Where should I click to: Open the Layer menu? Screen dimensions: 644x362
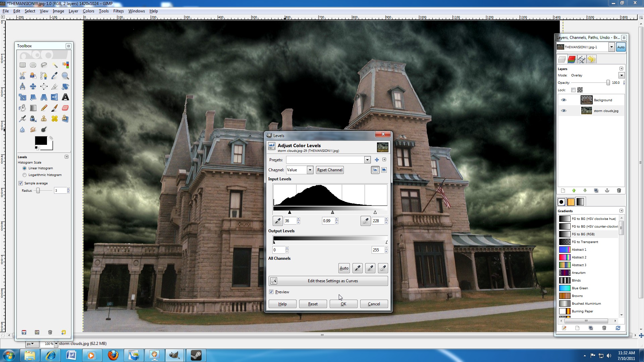(x=73, y=11)
